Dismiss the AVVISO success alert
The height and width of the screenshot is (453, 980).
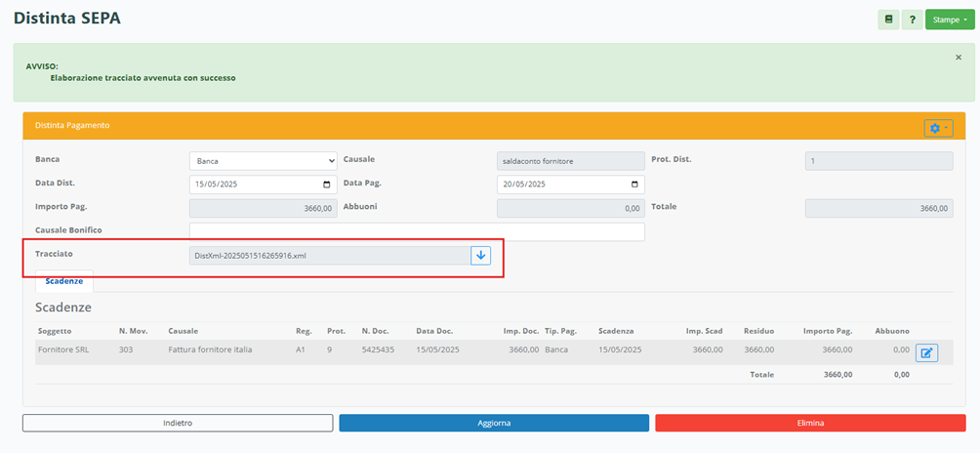pos(959,58)
